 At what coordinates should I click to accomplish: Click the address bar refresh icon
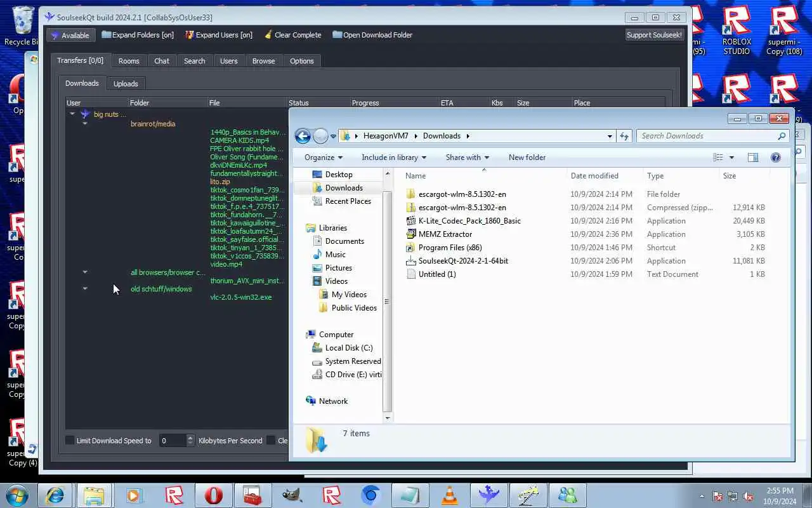(624, 136)
